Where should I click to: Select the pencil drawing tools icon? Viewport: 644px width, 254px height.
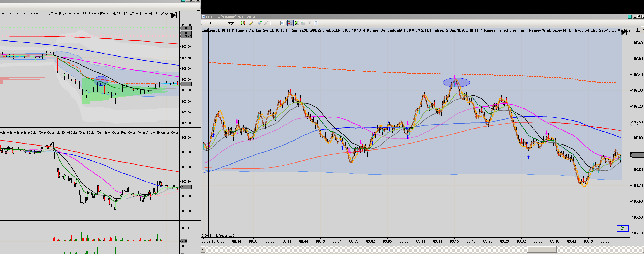[251, 23]
